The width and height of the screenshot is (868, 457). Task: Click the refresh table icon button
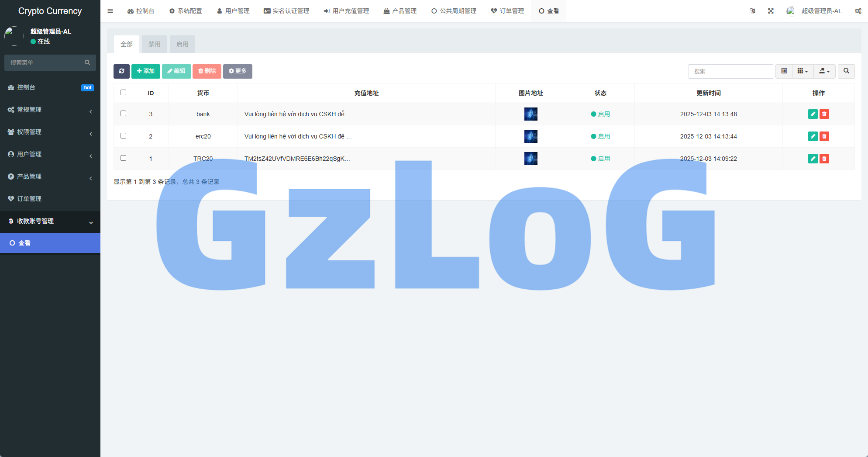click(x=121, y=71)
